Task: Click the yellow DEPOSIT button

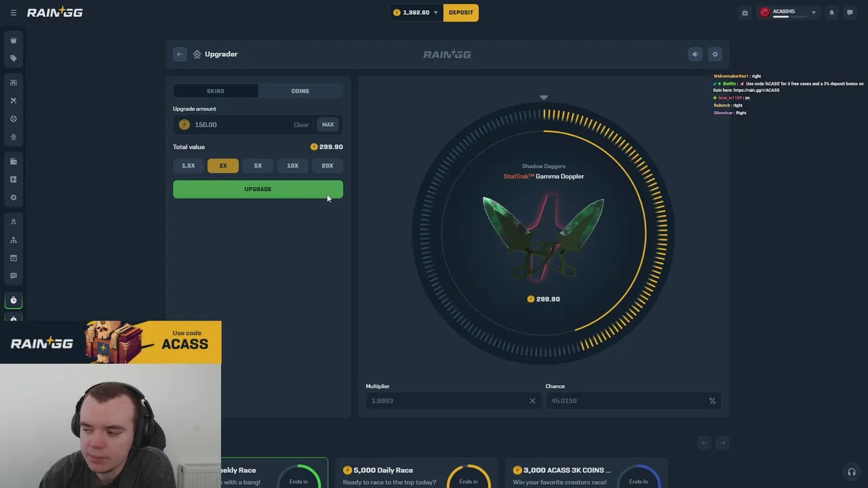Action: (x=461, y=12)
